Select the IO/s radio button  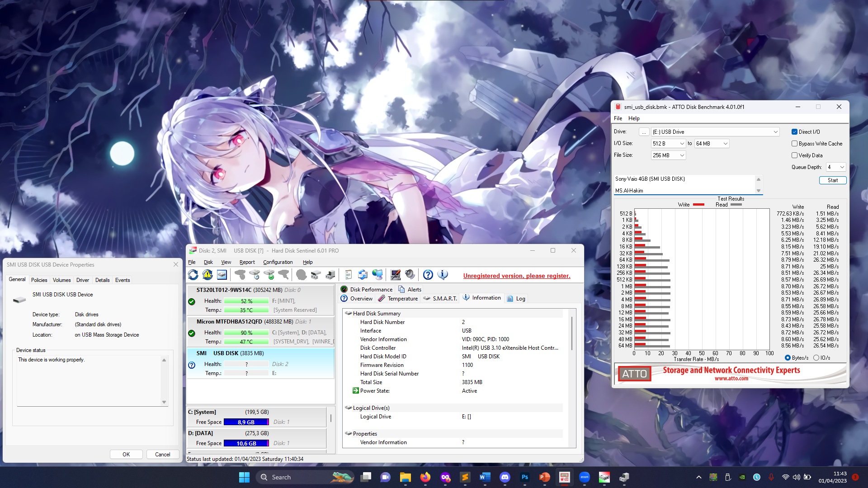coord(816,358)
